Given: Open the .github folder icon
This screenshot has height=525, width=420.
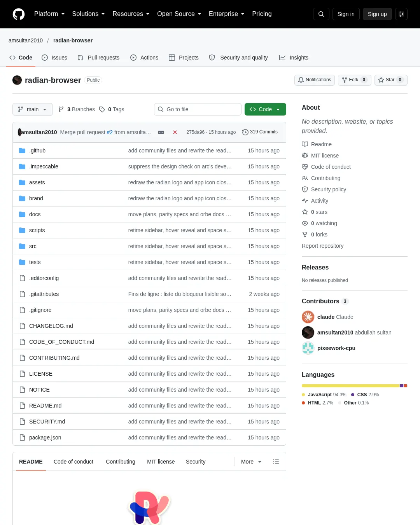Looking at the screenshot, I should click(22, 150).
